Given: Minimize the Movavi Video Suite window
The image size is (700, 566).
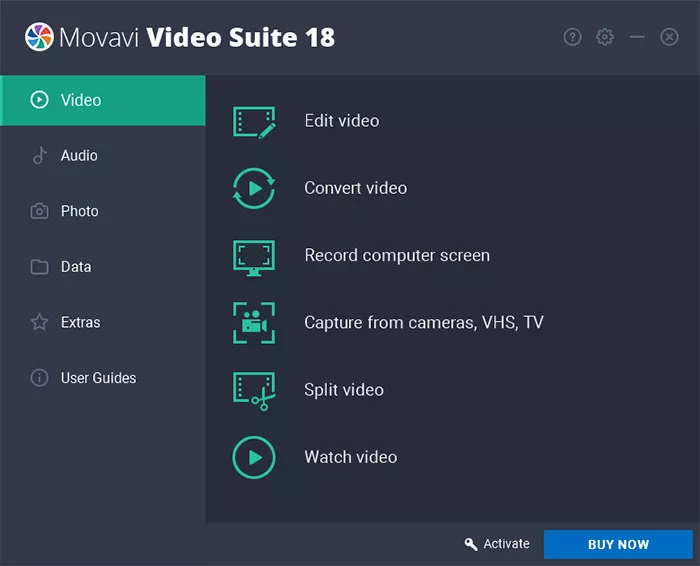Looking at the screenshot, I should (x=637, y=37).
